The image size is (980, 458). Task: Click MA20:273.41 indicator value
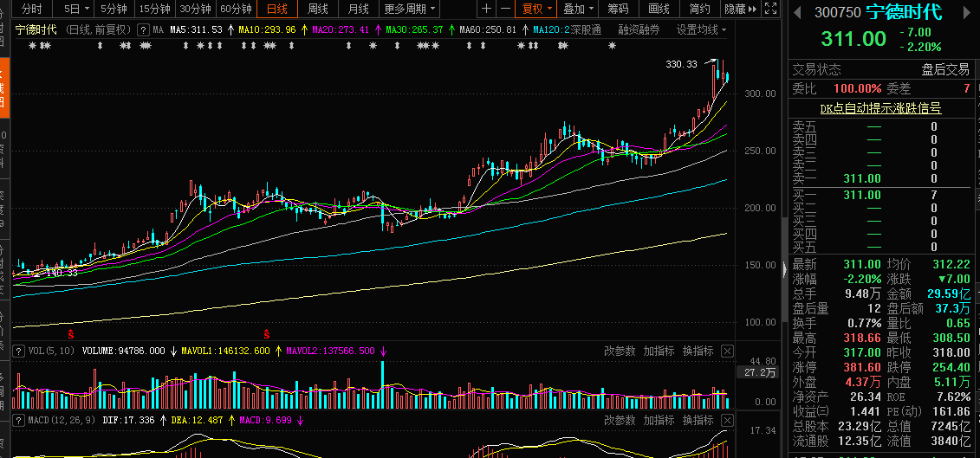(x=341, y=29)
